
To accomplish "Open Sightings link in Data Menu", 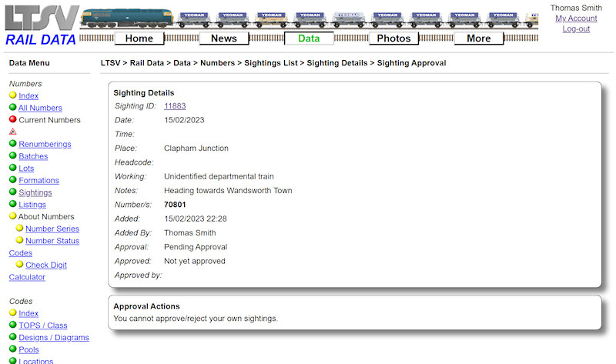I will (35, 193).
